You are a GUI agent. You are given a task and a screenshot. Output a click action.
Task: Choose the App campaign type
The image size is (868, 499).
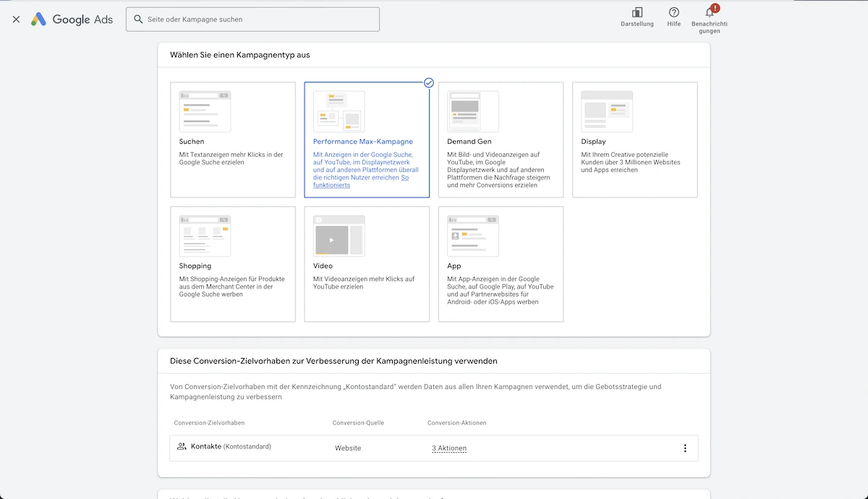[x=501, y=264]
